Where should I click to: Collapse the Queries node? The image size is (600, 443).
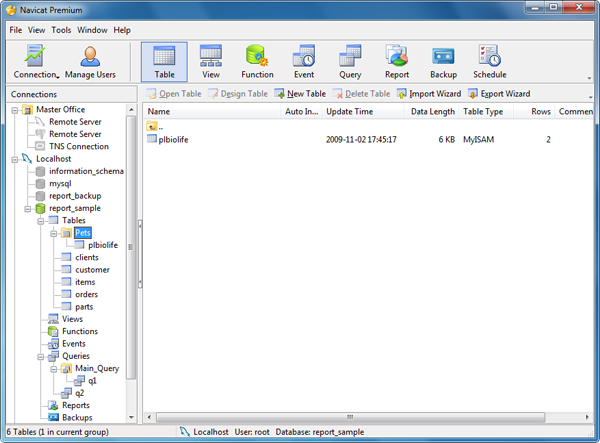(41, 357)
